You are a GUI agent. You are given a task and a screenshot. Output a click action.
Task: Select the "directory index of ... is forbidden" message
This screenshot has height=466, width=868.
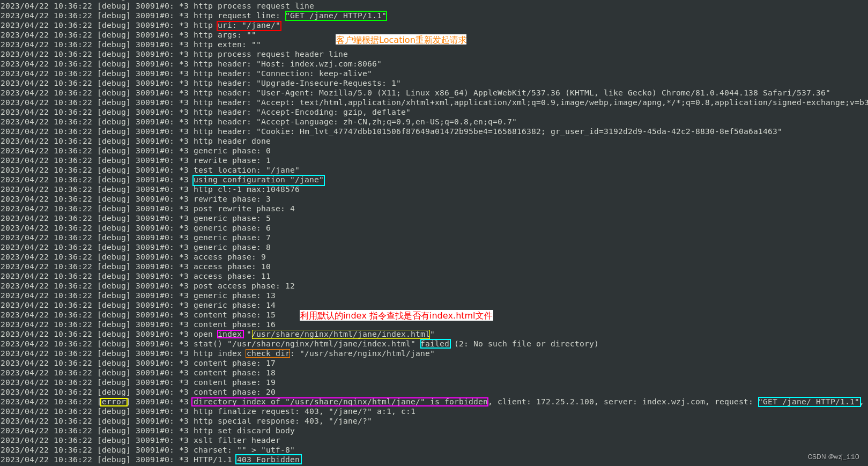point(340,402)
